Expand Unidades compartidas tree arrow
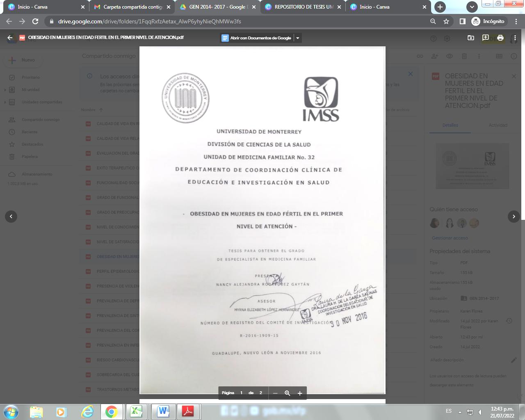This screenshot has width=525, height=420. [5, 102]
